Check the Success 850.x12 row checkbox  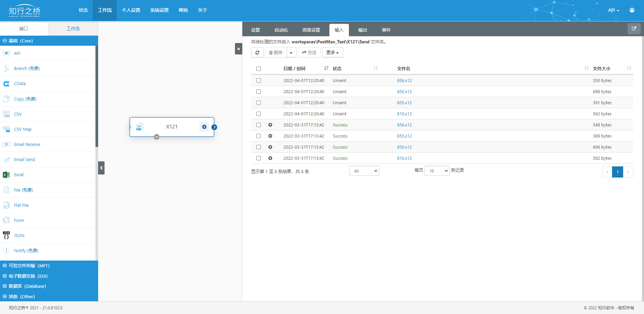pos(258,147)
